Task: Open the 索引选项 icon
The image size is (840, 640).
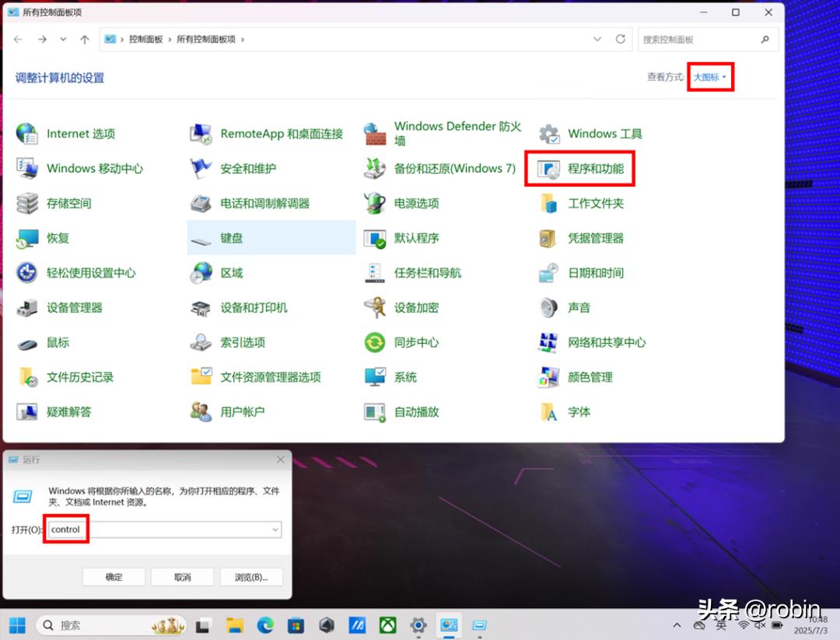Action: tap(201, 342)
